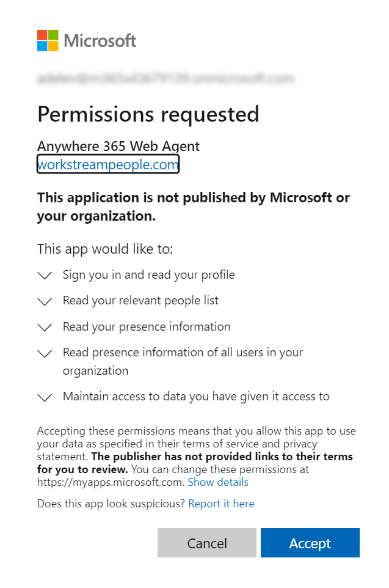
Task: Click the Microsoft four-color logo icon
Action: (48, 40)
